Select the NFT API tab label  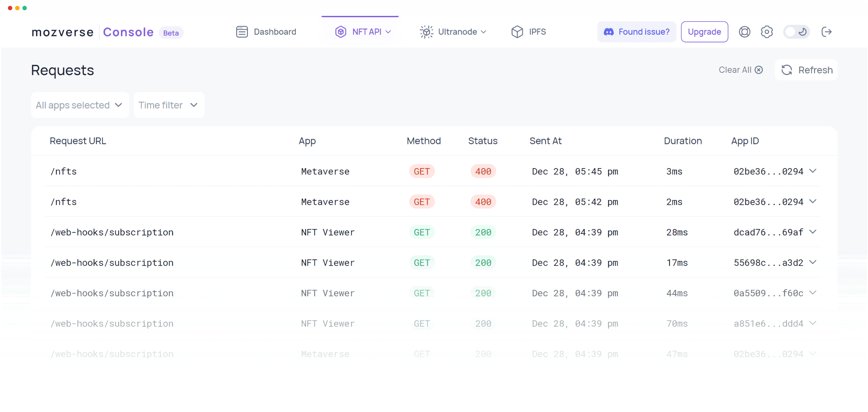pyautogui.click(x=367, y=32)
